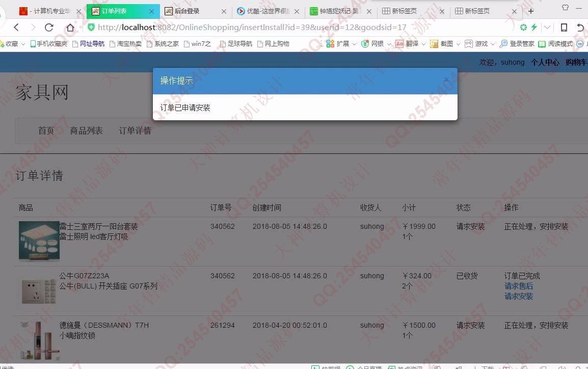Go back with the browser back arrow
This screenshot has width=588, height=369.
pyautogui.click(x=16, y=28)
